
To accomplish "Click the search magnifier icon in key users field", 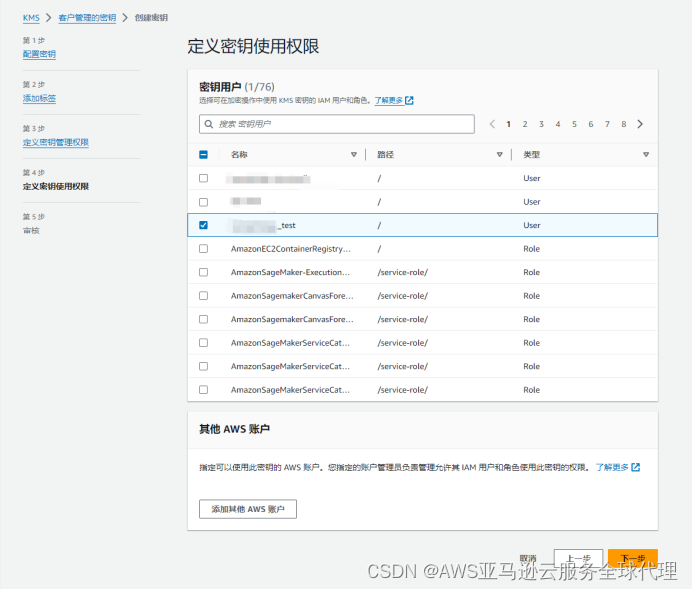I will [209, 124].
